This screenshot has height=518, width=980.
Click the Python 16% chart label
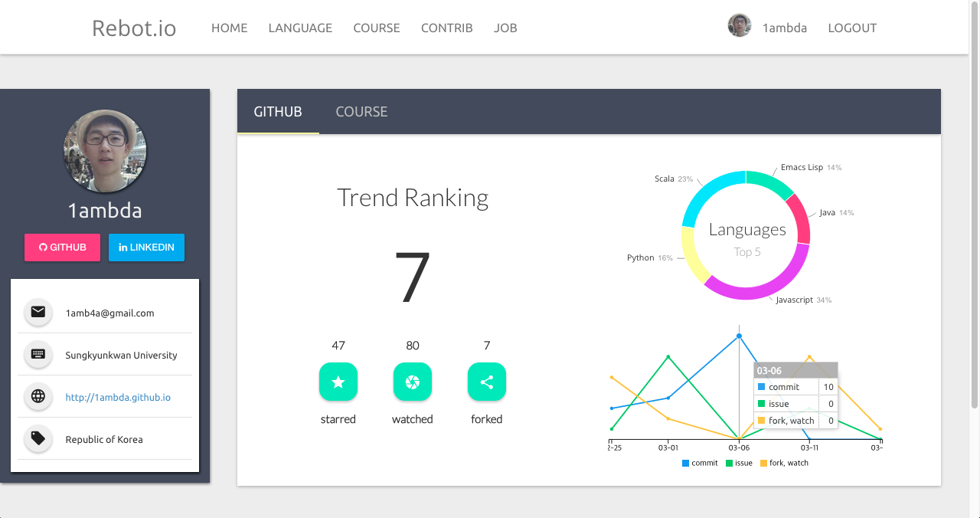click(650, 257)
